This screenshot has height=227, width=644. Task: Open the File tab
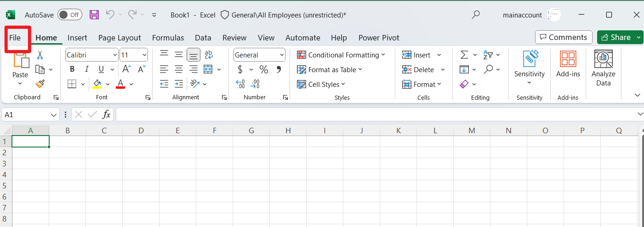point(15,38)
